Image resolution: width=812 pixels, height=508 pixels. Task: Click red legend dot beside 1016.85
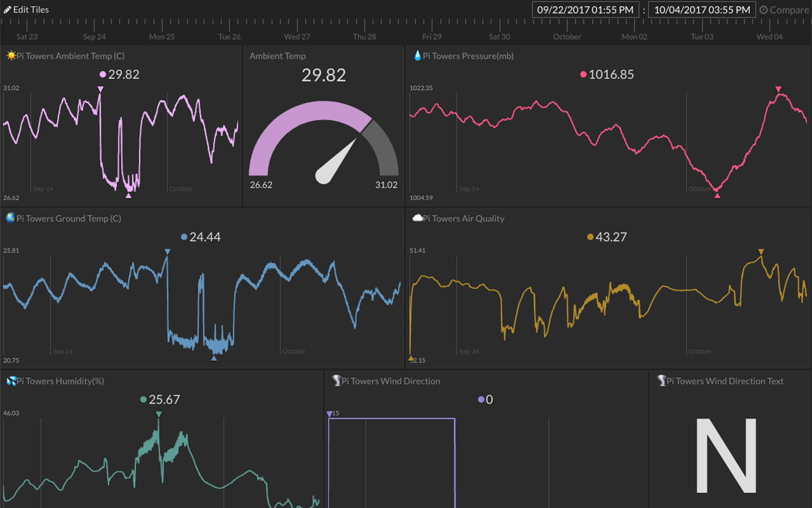[x=583, y=75]
